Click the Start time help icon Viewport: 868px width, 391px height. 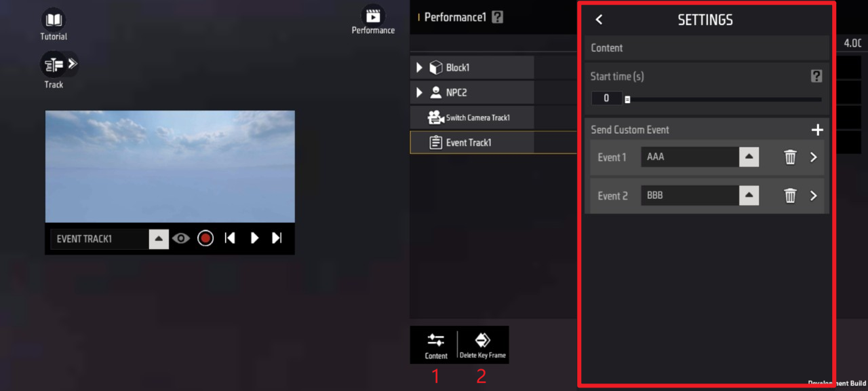[x=816, y=77]
